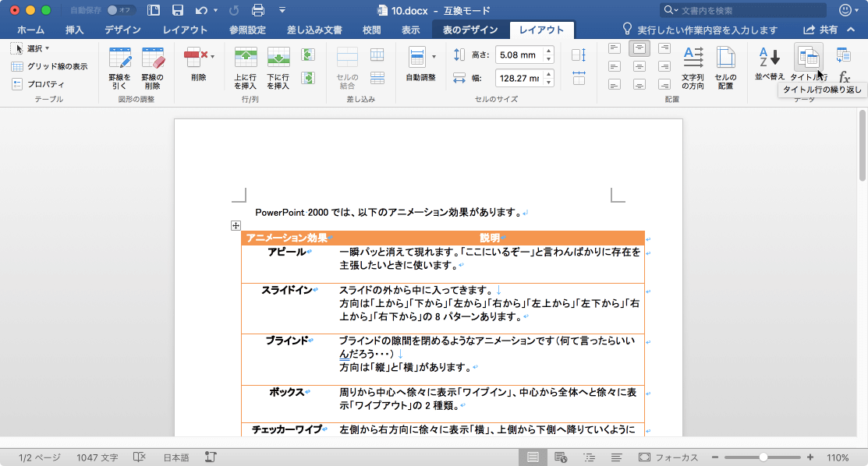The width and height of the screenshot is (868, 466).
Task: Open the search options dropdown magnifier
Action: [671, 10]
